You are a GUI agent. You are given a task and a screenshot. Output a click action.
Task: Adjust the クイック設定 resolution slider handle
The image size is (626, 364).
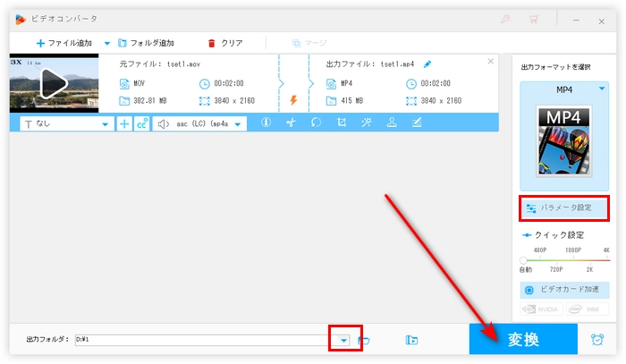click(523, 260)
